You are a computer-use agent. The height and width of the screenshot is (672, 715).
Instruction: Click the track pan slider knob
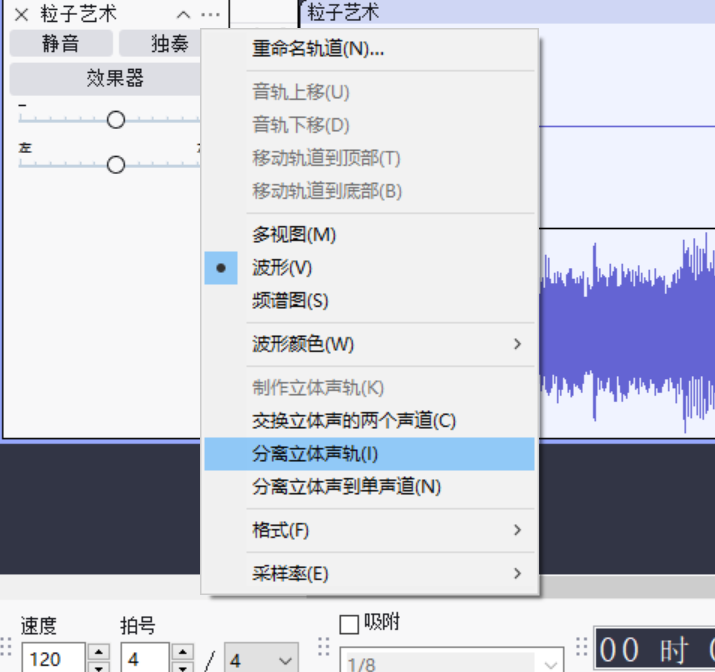pos(116,165)
